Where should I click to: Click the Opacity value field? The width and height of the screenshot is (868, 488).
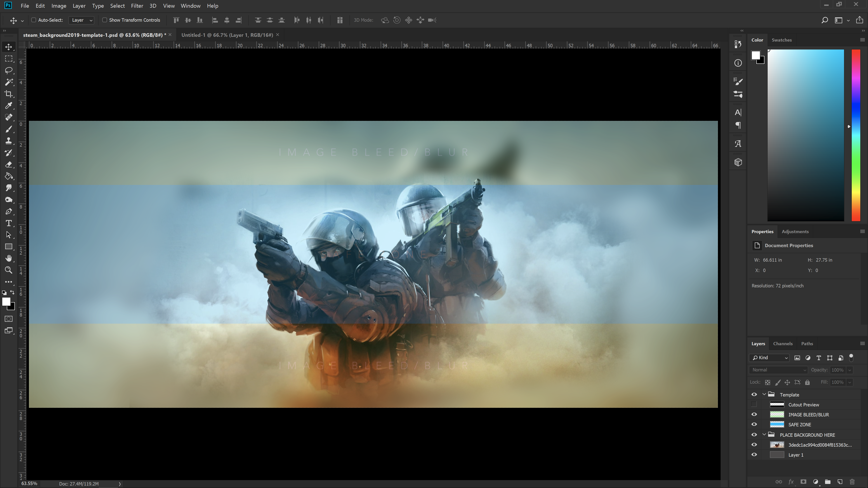(838, 370)
